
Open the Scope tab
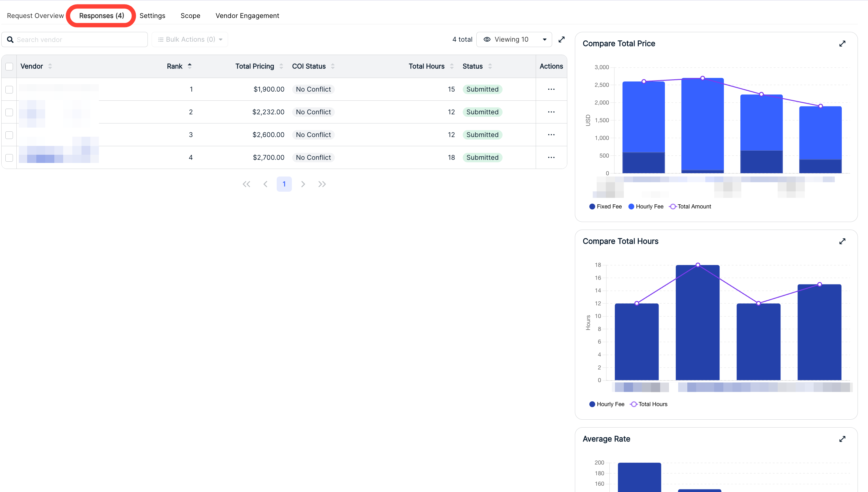[190, 15]
